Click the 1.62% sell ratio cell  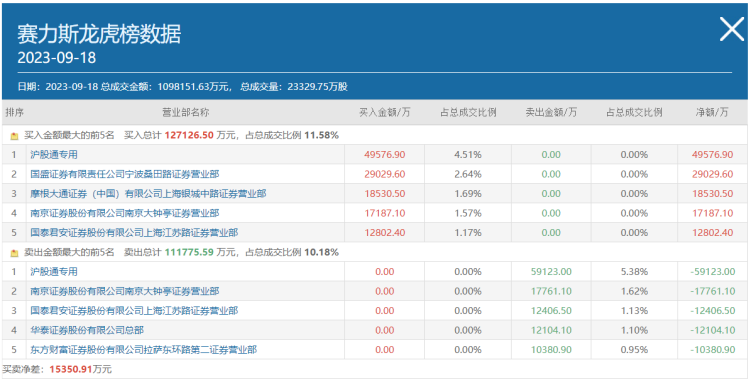point(634,291)
